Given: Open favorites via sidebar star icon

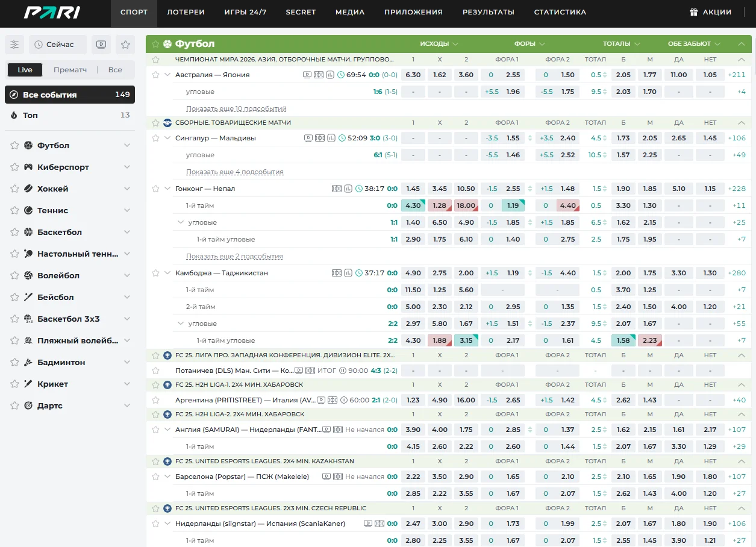Looking at the screenshot, I should 125,45.
